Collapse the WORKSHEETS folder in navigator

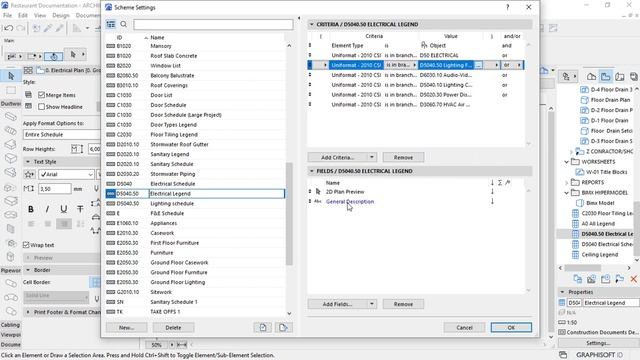click(x=567, y=162)
